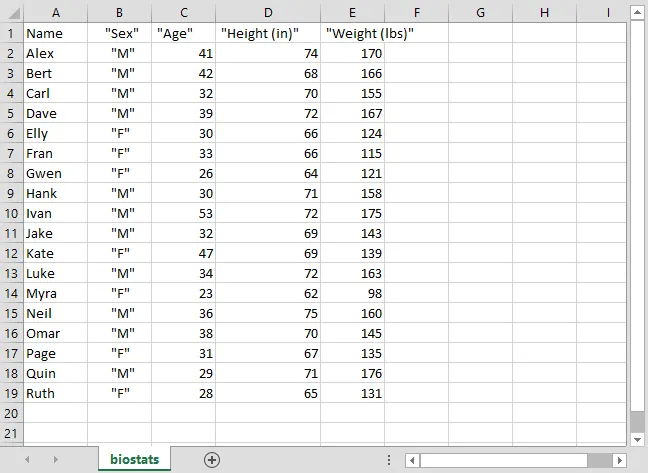Click horizontal scrollbar right arrow
Screen dimensions: 648x473
click(619, 460)
